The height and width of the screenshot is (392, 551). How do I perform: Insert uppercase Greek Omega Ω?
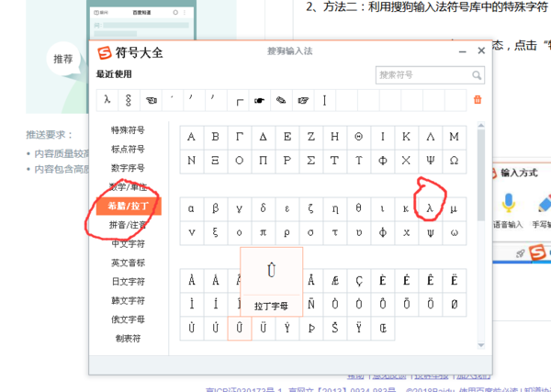point(454,162)
